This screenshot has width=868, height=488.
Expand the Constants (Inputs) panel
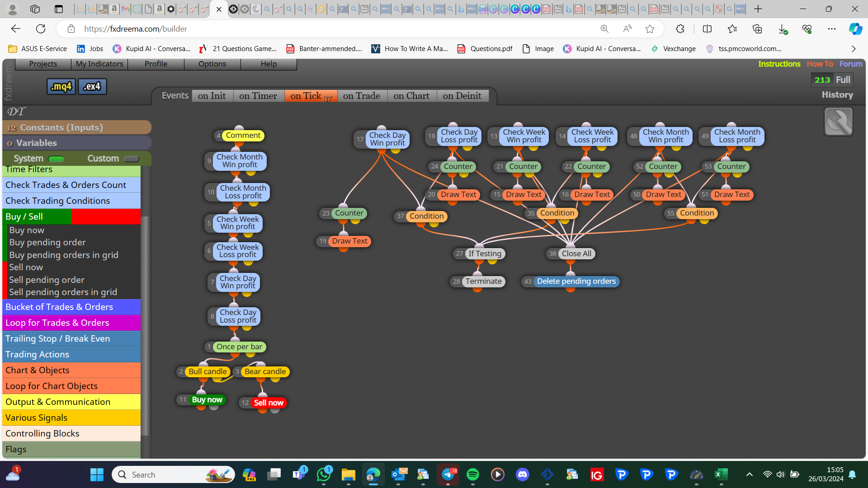tap(77, 127)
